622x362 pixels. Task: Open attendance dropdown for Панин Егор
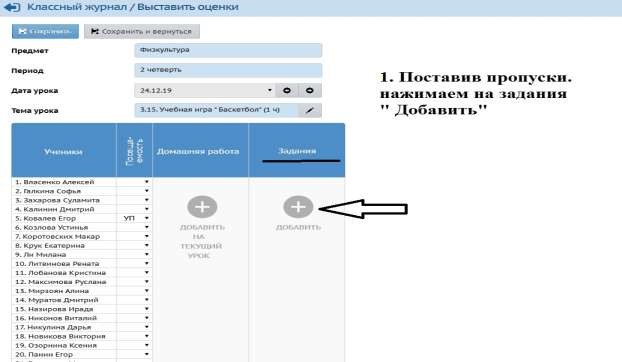[146, 354]
